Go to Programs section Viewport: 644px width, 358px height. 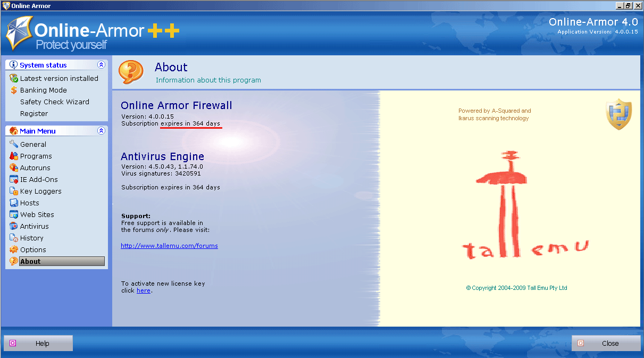(x=36, y=156)
